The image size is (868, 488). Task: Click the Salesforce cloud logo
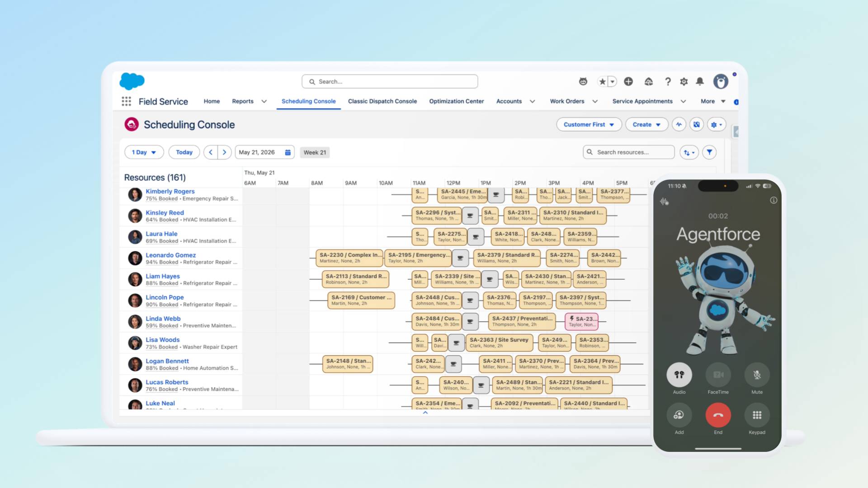click(x=132, y=81)
